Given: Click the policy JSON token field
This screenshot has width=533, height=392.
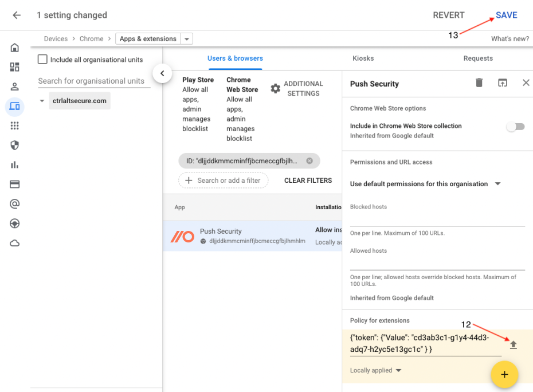Looking at the screenshot, I should (x=426, y=343).
